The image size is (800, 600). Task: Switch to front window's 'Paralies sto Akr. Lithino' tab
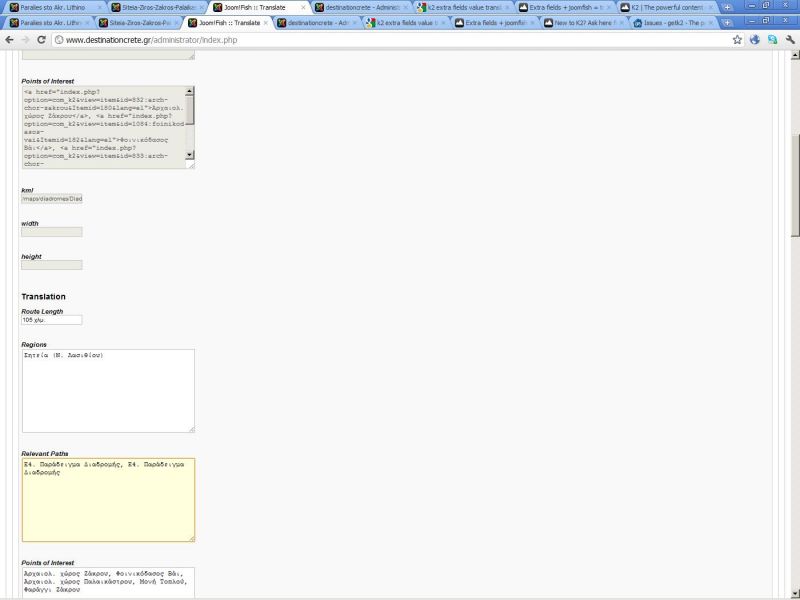[49, 23]
